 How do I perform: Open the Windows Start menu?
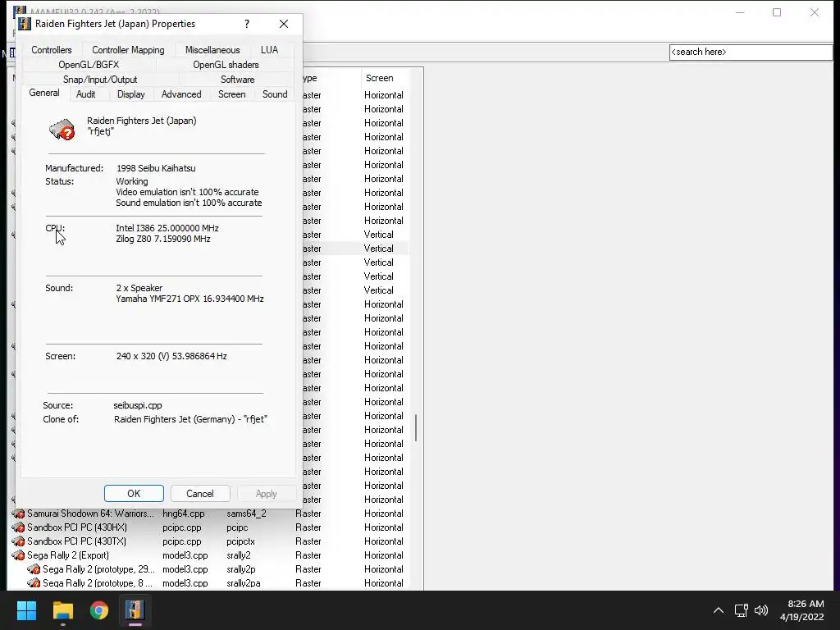click(26, 610)
